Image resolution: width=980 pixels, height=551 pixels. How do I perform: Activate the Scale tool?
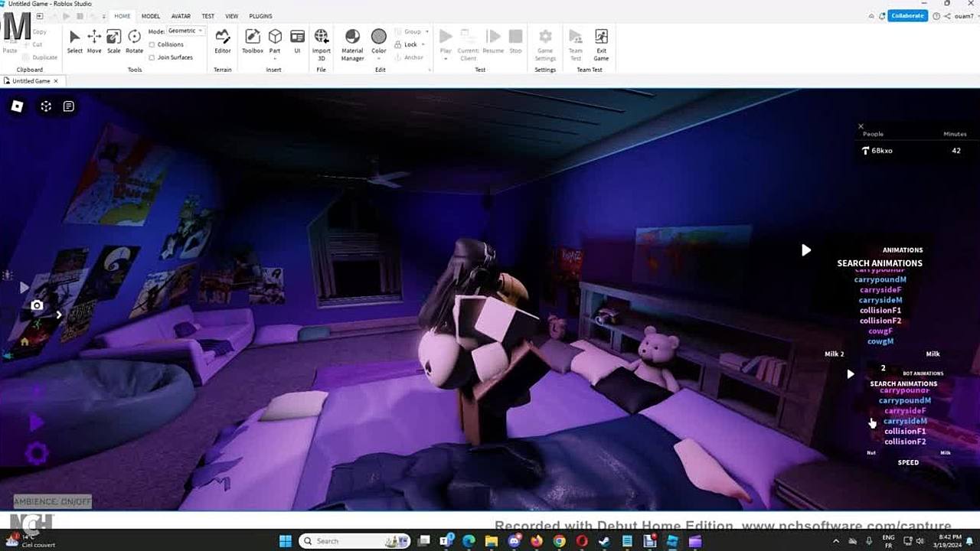pyautogui.click(x=113, y=41)
